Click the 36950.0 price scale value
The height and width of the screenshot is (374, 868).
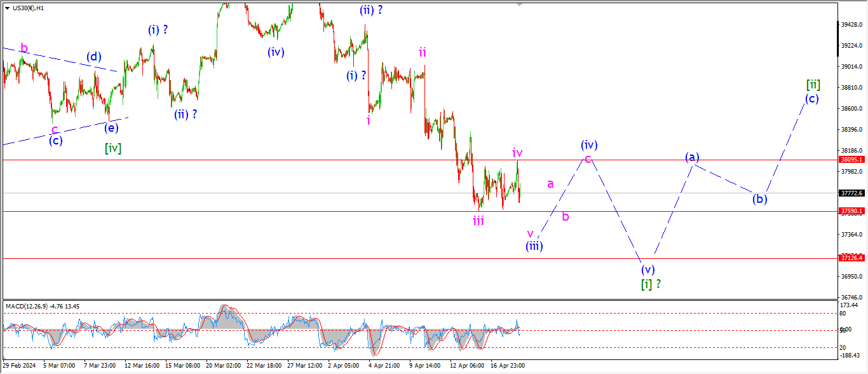pos(851,277)
